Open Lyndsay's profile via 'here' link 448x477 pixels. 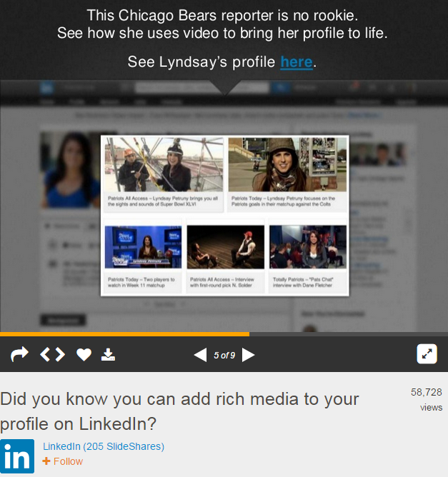click(296, 62)
